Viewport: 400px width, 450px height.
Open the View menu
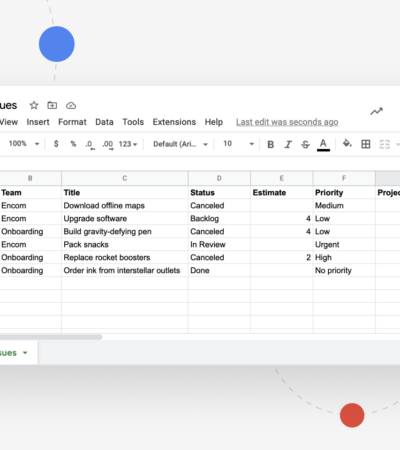point(9,122)
